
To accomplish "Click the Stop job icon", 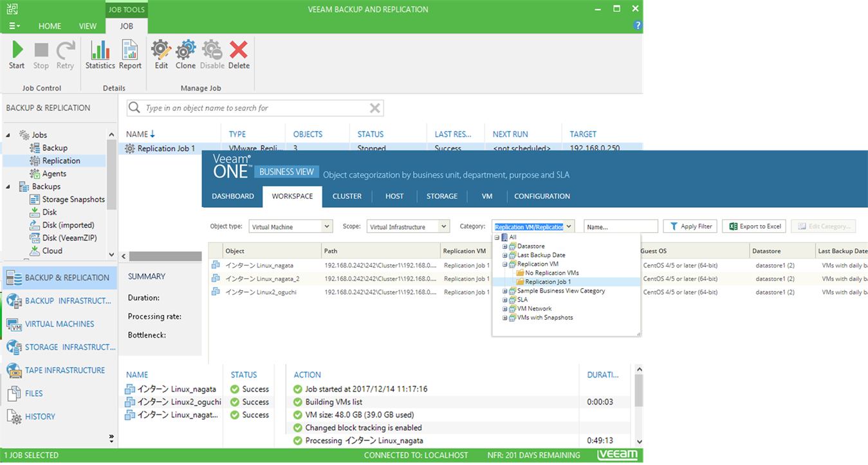I will [41, 55].
